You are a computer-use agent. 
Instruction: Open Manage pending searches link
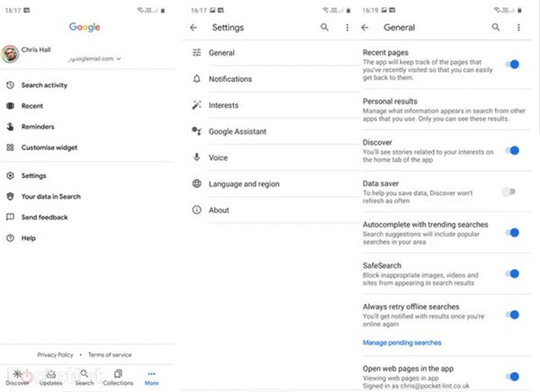tap(402, 343)
